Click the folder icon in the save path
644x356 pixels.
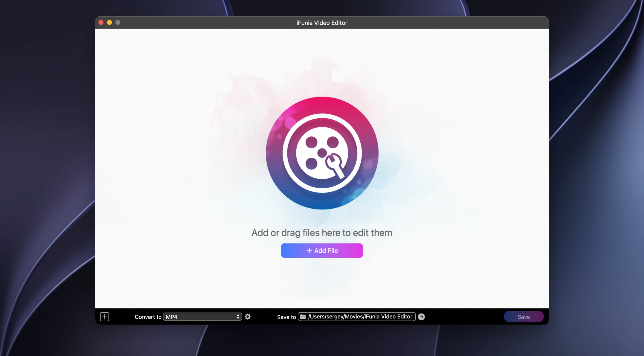[x=303, y=317]
